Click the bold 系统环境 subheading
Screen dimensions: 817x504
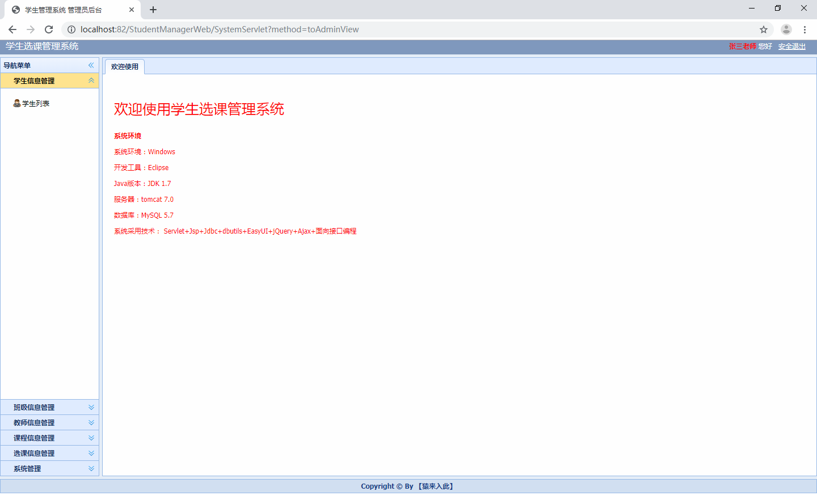(x=128, y=136)
